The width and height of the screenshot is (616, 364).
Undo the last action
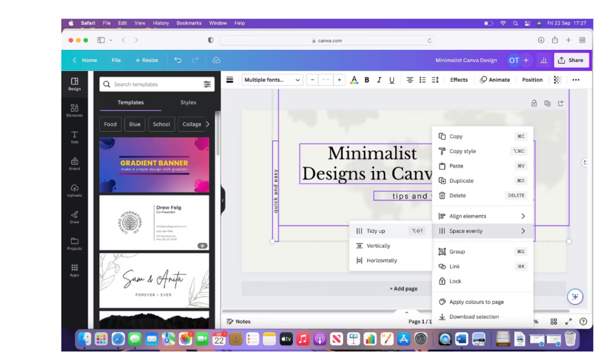click(178, 60)
